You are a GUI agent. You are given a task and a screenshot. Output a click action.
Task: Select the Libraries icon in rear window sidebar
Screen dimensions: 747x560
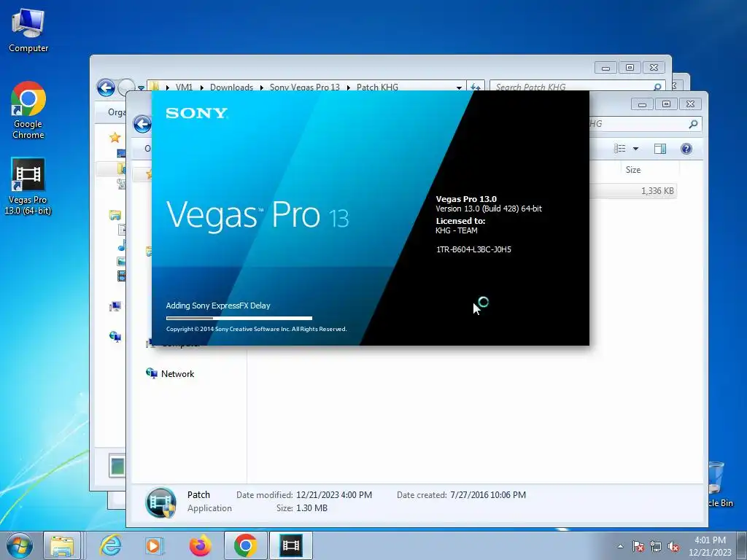pos(115,215)
